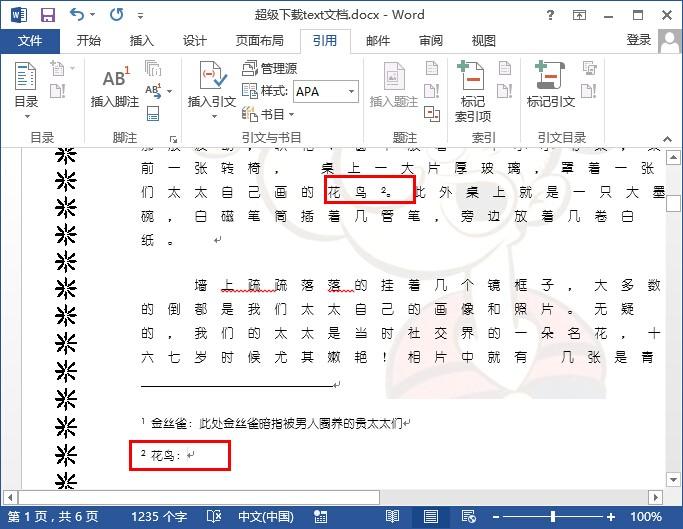Switch to Read Mode view in status bar
The image size is (683, 529).
(393, 517)
